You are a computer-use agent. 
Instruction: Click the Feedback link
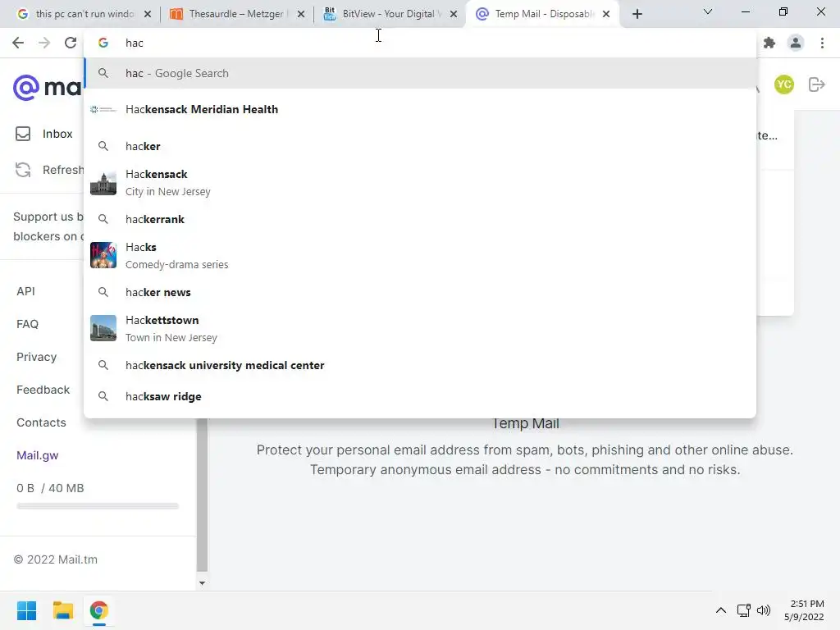(x=43, y=390)
